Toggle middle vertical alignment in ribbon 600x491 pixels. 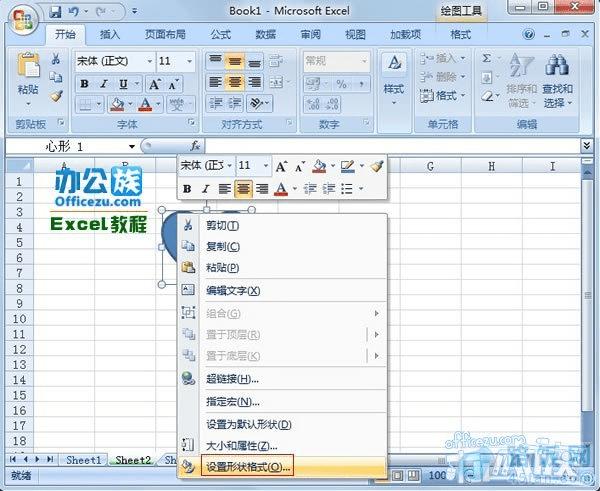(x=235, y=61)
